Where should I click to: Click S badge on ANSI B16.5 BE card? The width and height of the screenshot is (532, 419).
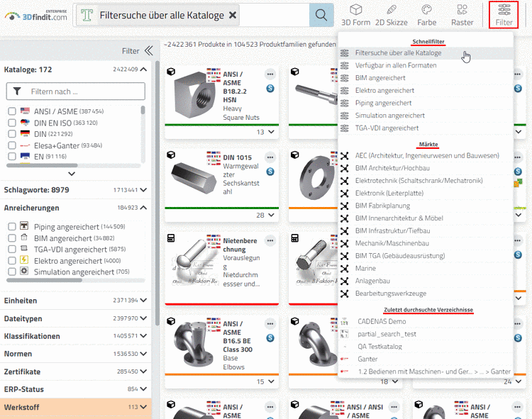(270, 338)
